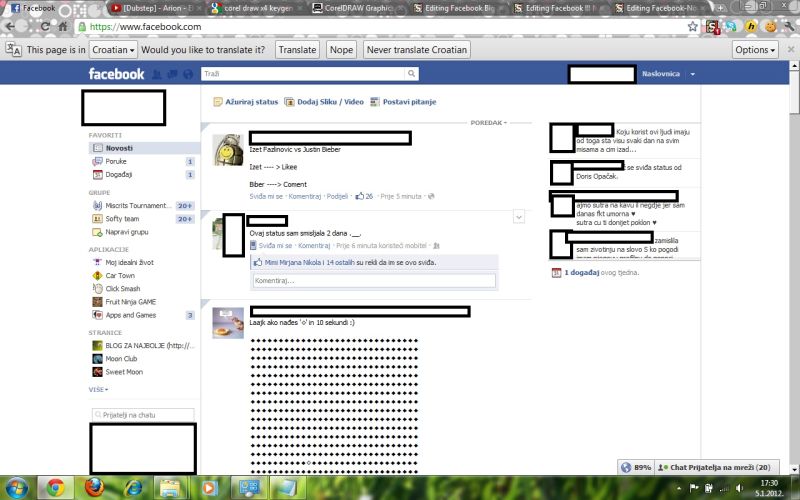800x500 pixels.
Task: Open BLOG ZA NAJBOLJE page
Action: click(149, 345)
